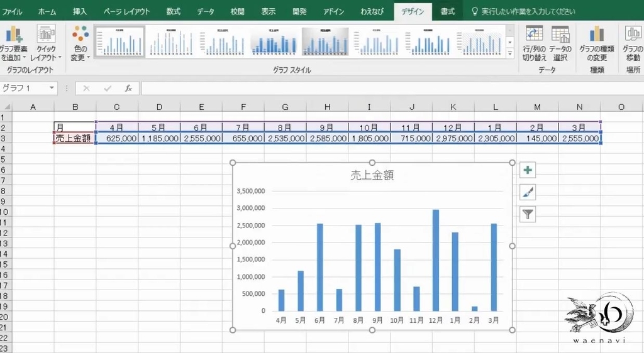Switch to the 挿入 (Insert) tab

(80, 11)
